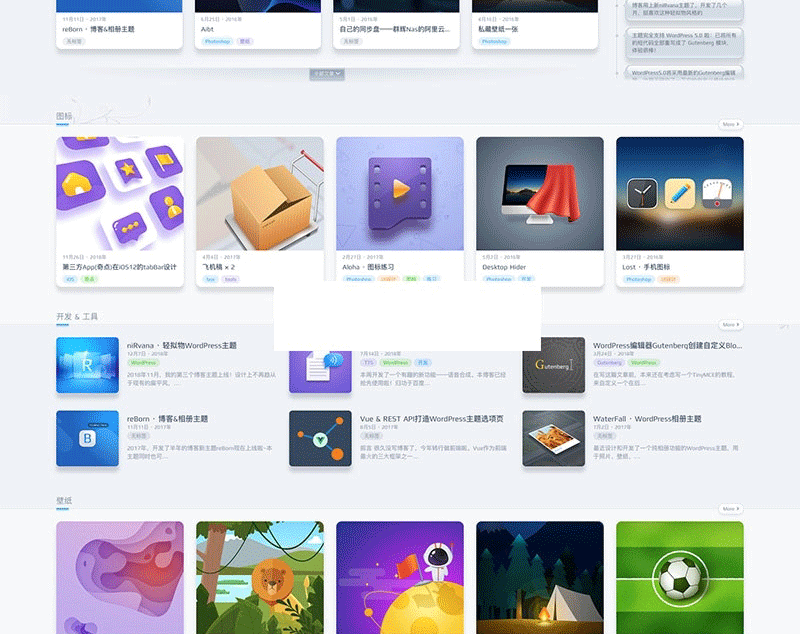The image size is (800, 634).
Task: Open the reBorn blue B thumbnail
Action: pos(87,438)
